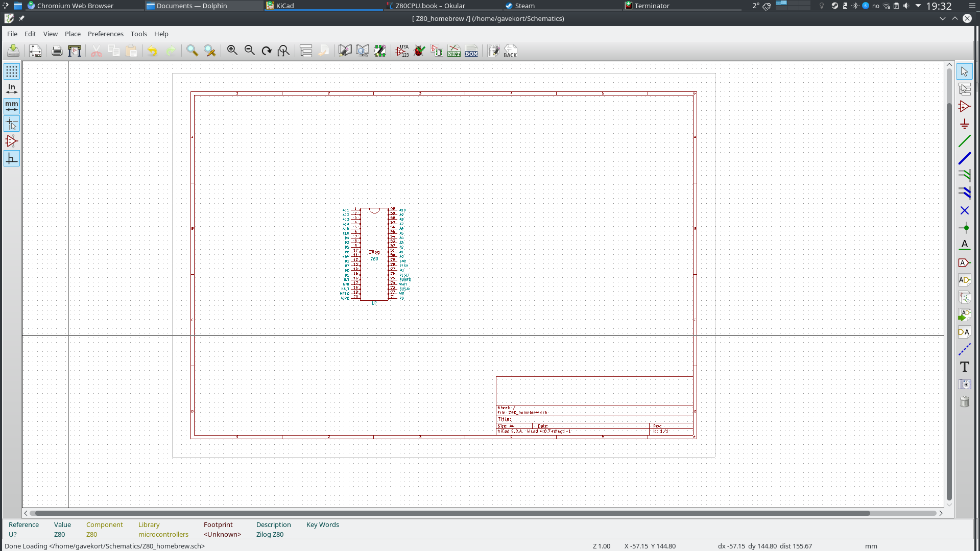This screenshot has height=551, width=980.
Task: Run CvPcb to associate footprints
Action: click(437, 51)
